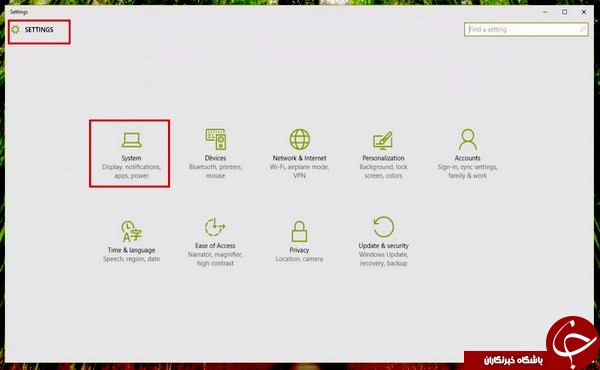Focus the Find a setting search field
This screenshot has width=600, height=370.
526,29
